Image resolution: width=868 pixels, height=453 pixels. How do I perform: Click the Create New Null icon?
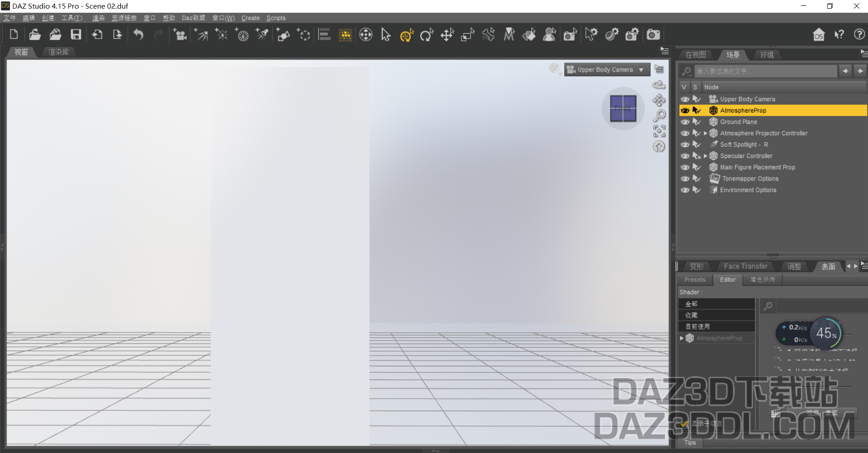pyautogui.click(x=304, y=34)
